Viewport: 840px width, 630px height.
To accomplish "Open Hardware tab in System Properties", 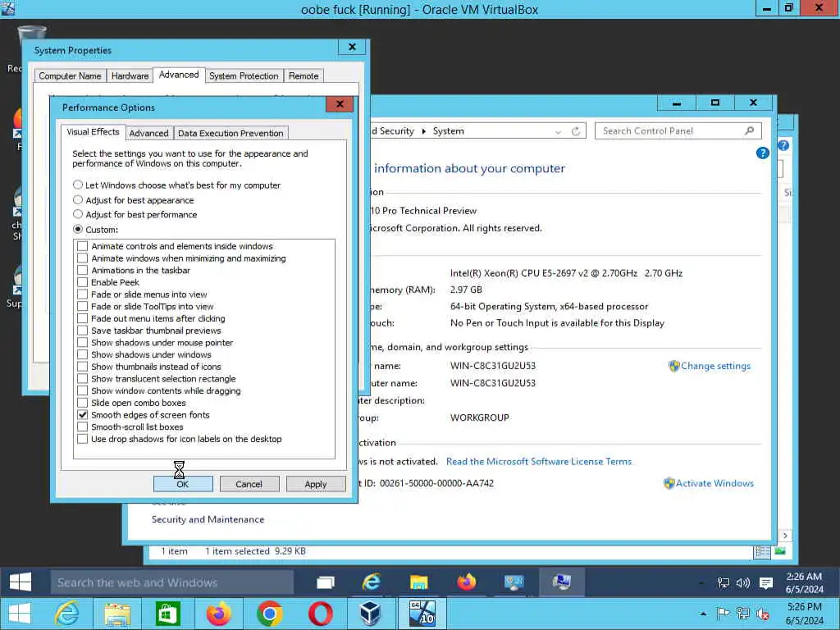I will pos(130,75).
